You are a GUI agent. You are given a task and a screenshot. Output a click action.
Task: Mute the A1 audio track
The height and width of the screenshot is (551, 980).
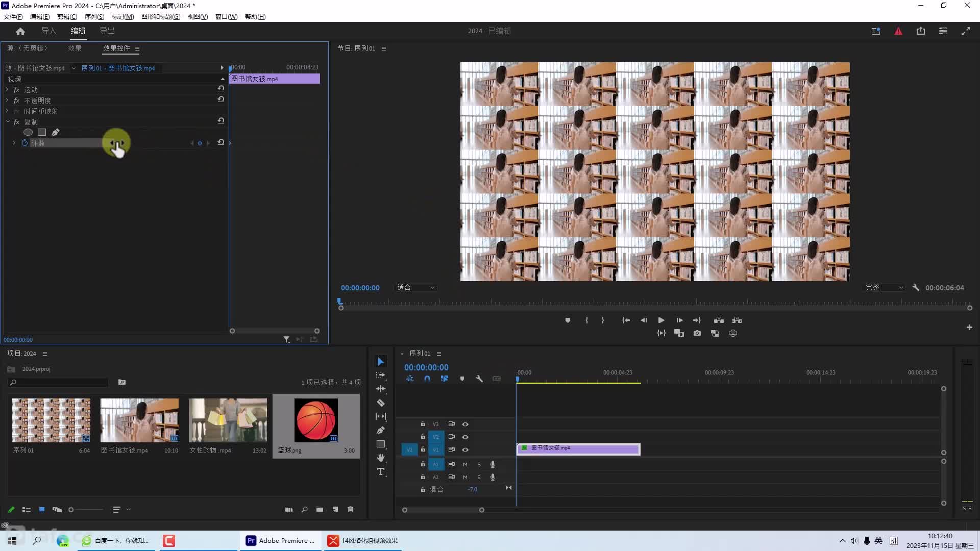[x=465, y=464]
